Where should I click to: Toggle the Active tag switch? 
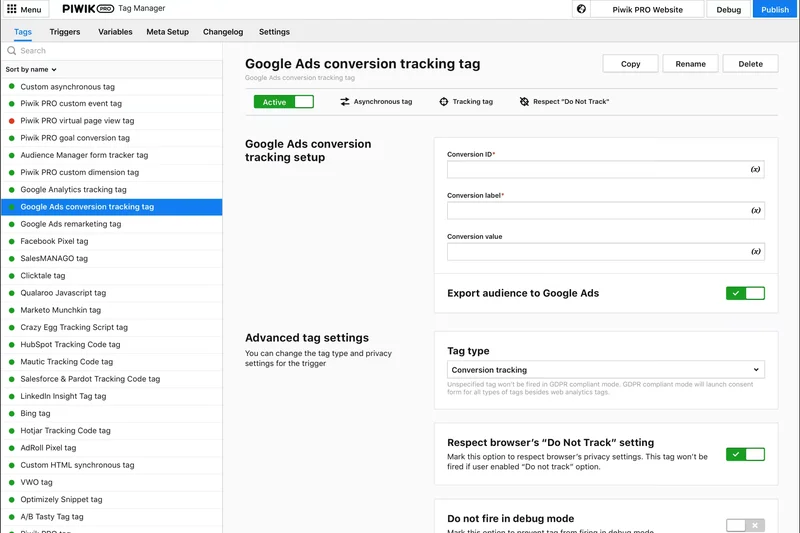(284, 101)
